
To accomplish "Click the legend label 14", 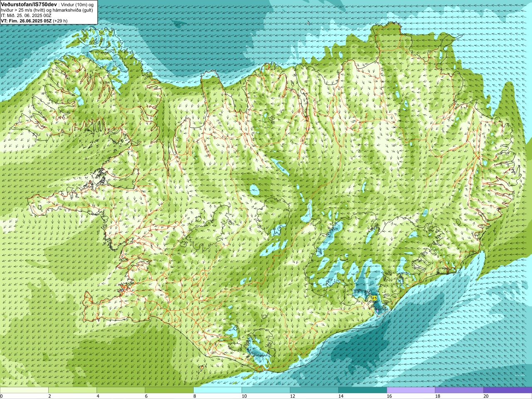I will 341,396.
